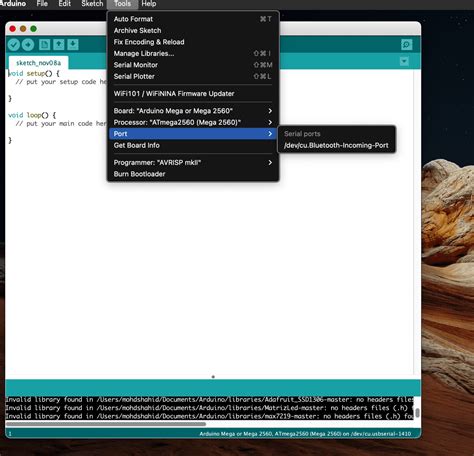
Task: Expand Programmer: AVRISP mkII submenu
Action: pyautogui.click(x=193, y=163)
